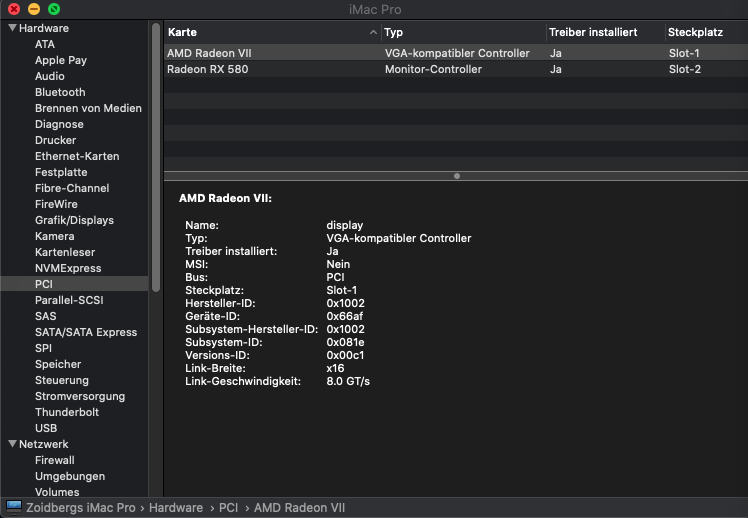Close the iMac Pro window
The image size is (748, 518).
(14, 9)
